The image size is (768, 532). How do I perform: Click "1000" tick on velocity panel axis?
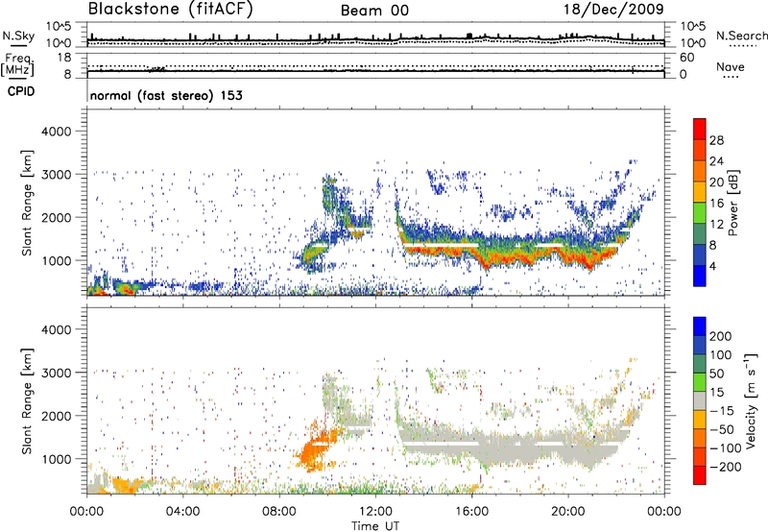57,459
